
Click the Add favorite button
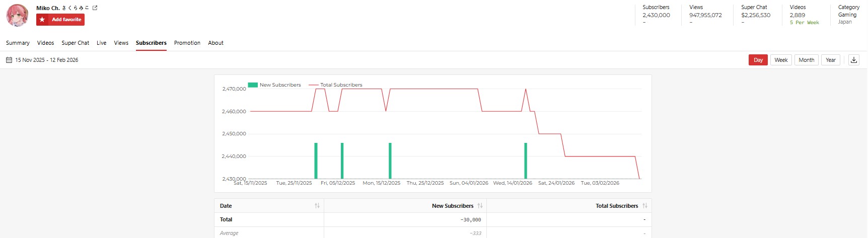pyautogui.click(x=60, y=20)
